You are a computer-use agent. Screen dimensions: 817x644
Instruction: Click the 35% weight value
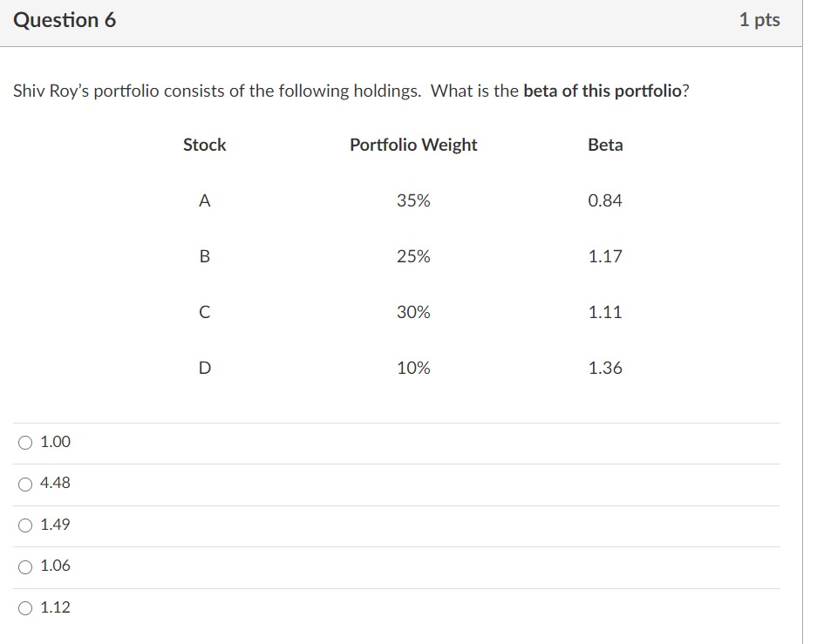click(412, 200)
